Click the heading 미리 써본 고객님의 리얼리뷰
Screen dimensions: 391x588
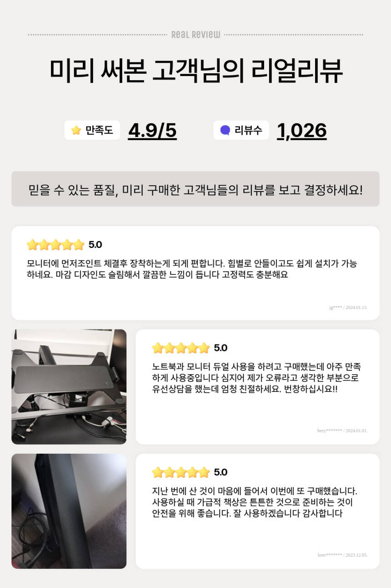pos(195,71)
